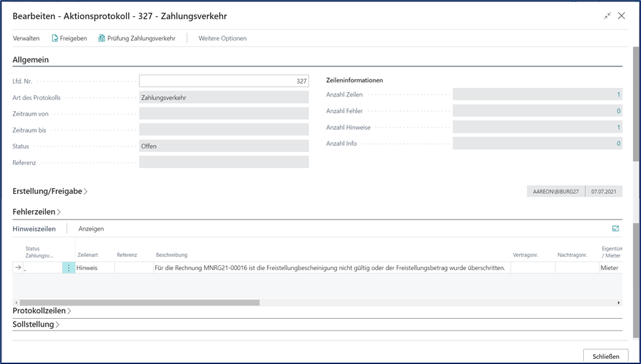The height and width of the screenshot is (364, 641).
Task: Click the Beschreibung column header
Action: (x=172, y=255)
